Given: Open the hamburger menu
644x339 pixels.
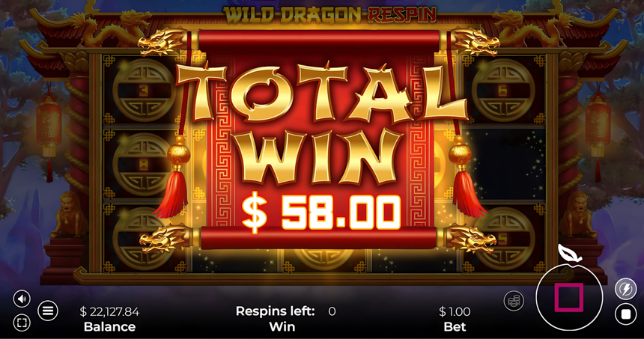Looking at the screenshot, I should (48, 311).
